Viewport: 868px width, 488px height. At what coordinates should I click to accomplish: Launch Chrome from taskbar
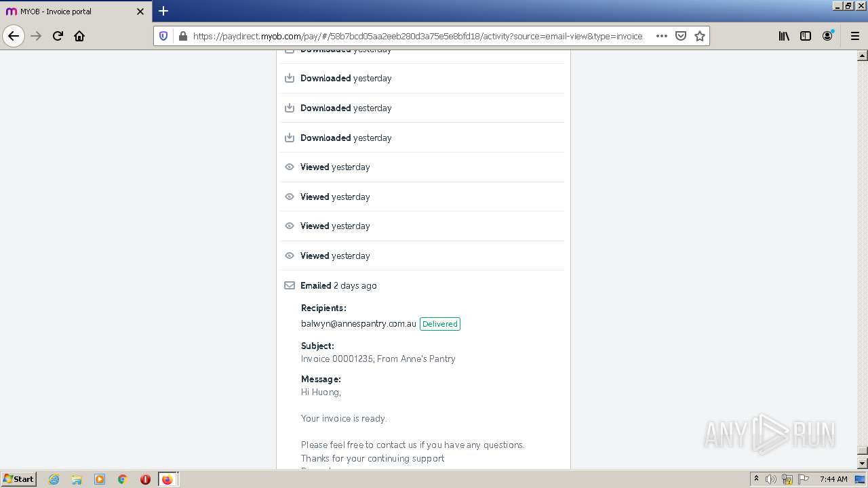[123, 479]
